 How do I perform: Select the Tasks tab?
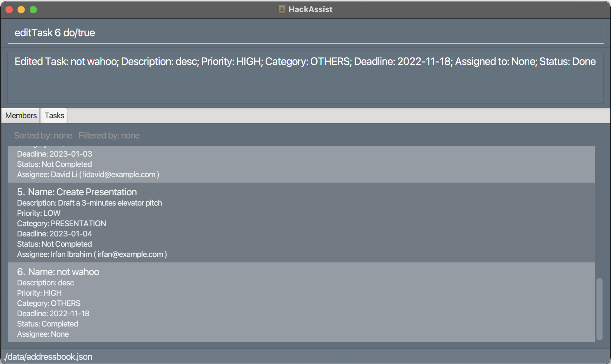coord(54,115)
